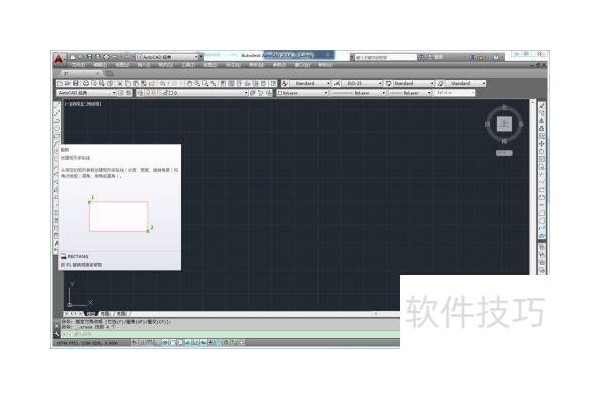This screenshot has height=400, width=600.
Task: Toggle Ortho Mode in status bar
Action: point(157,343)
